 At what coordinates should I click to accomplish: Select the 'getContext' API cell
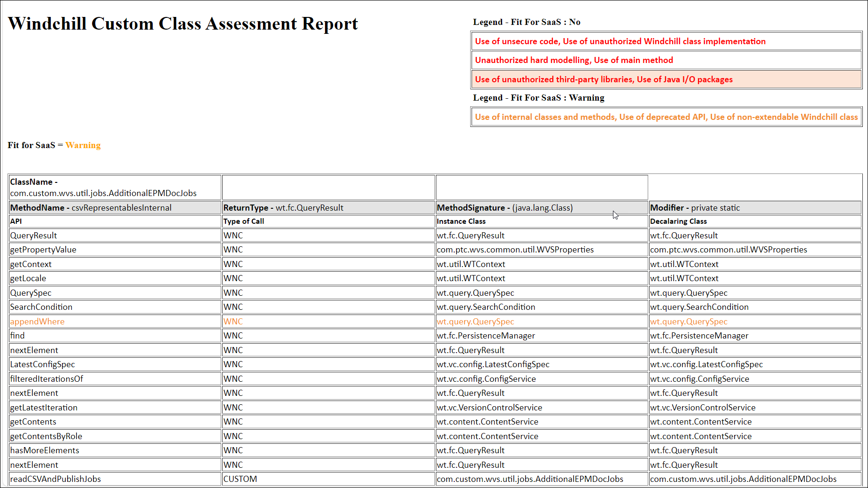pos(115,264)
